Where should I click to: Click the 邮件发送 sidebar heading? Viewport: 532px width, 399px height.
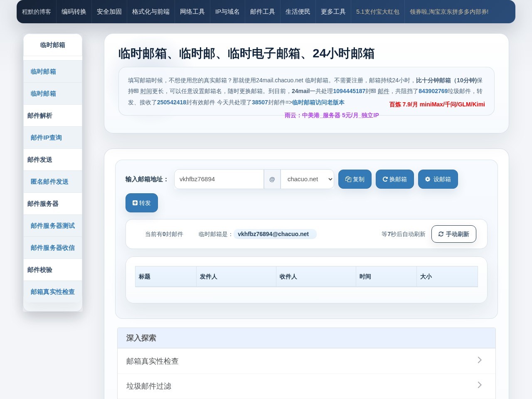pyautogui.click(x=53, y=160)
